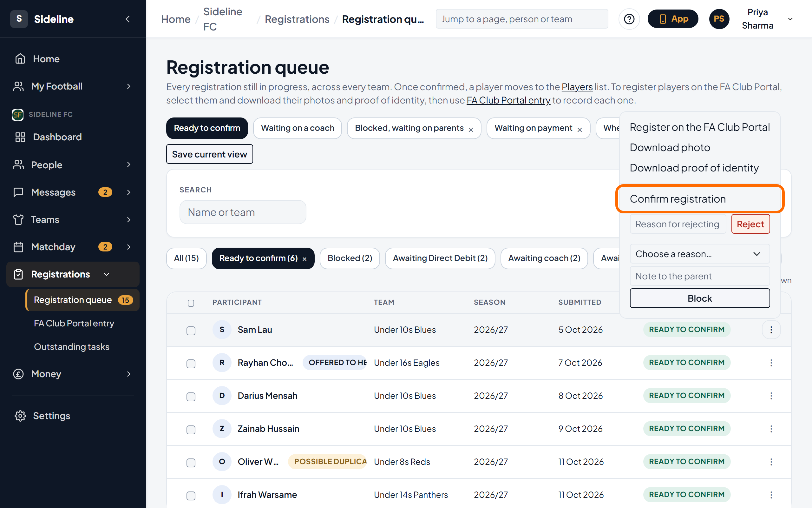Viewport: 812px width, 508px height.
Task: Click the PS user avatar
Action: pos(719,19)
